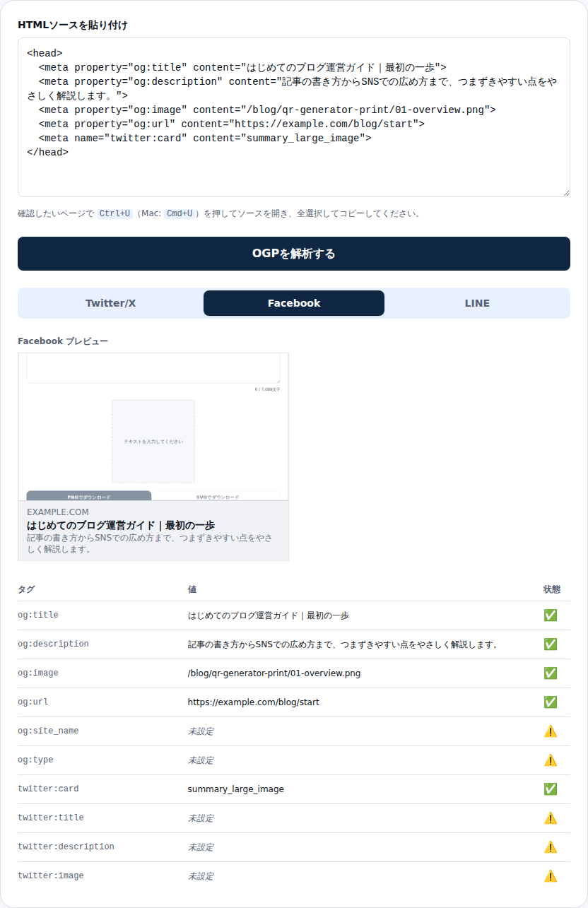Click the warning icon for twitter:description
Screen dimensions: 588x908
click(x=551, y=847)
